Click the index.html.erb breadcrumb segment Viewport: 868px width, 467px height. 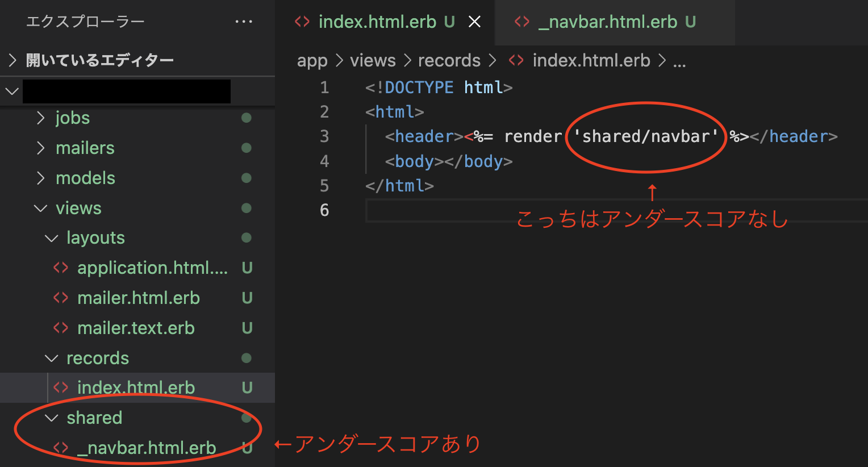click(x=591, y=60)
